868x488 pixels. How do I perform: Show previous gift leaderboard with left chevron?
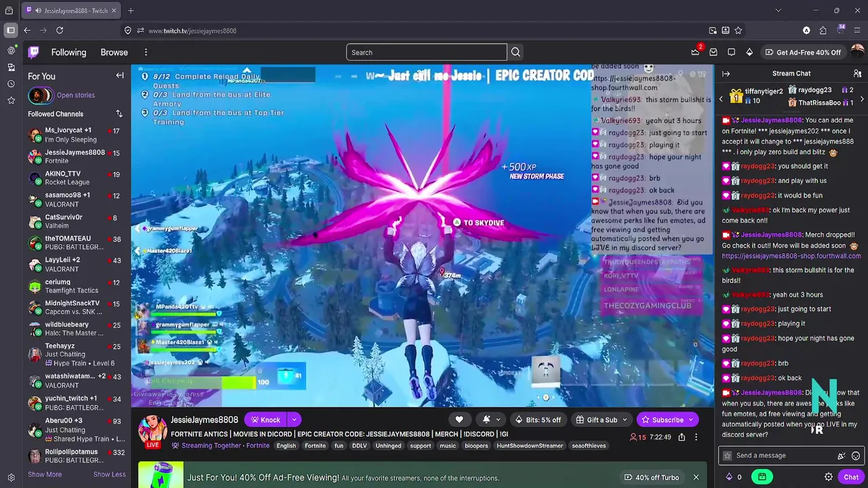tap(721, 100)
